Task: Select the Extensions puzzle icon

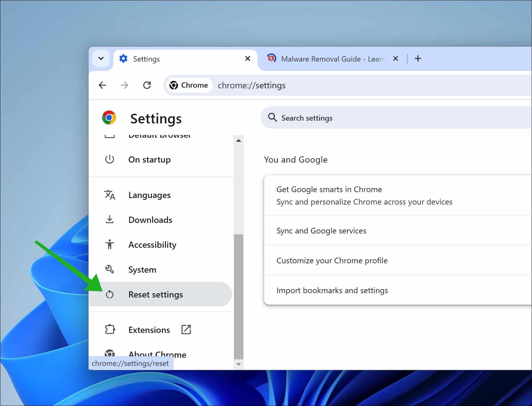Action: coord(110,330)
